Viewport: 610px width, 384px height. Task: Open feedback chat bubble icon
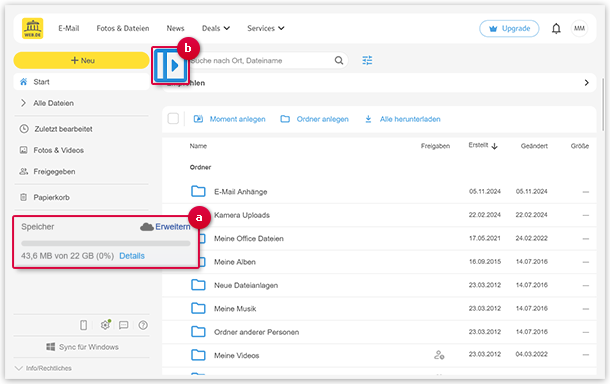pos(124,325)
